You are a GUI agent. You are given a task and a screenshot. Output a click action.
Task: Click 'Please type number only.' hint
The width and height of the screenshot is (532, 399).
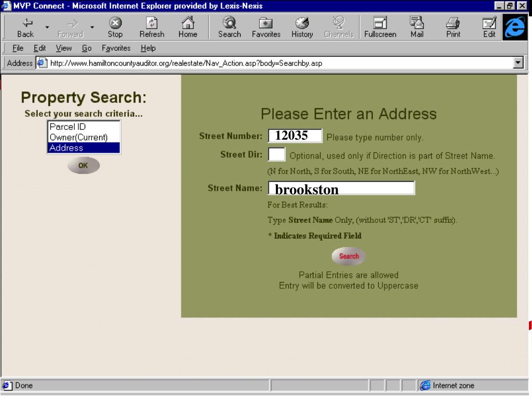[x=375, y=137]
